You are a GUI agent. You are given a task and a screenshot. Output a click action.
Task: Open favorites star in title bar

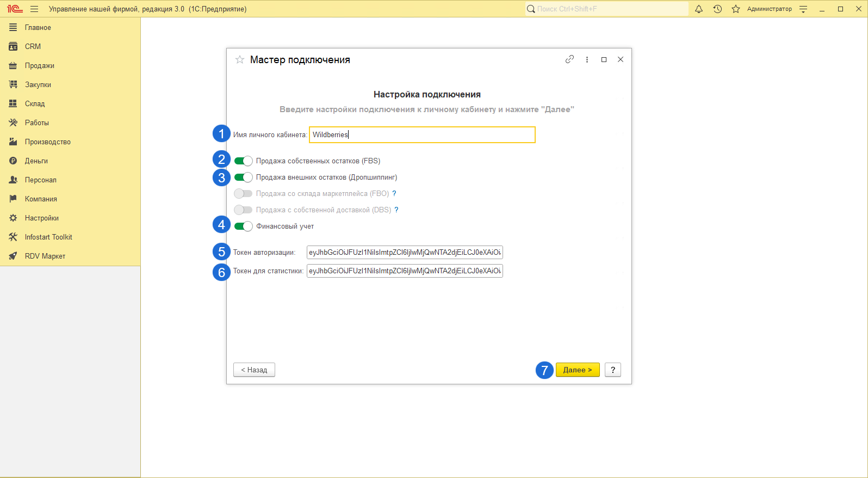736,9
